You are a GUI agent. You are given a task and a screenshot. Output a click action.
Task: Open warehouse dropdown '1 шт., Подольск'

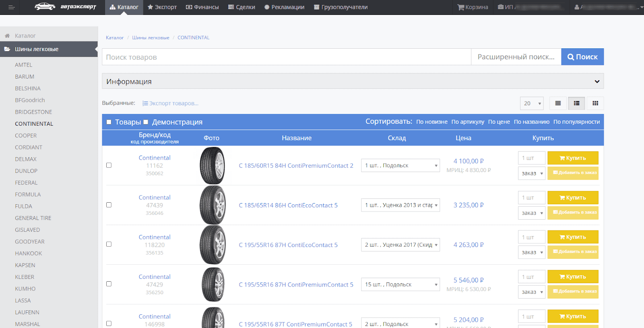[400, 166]
